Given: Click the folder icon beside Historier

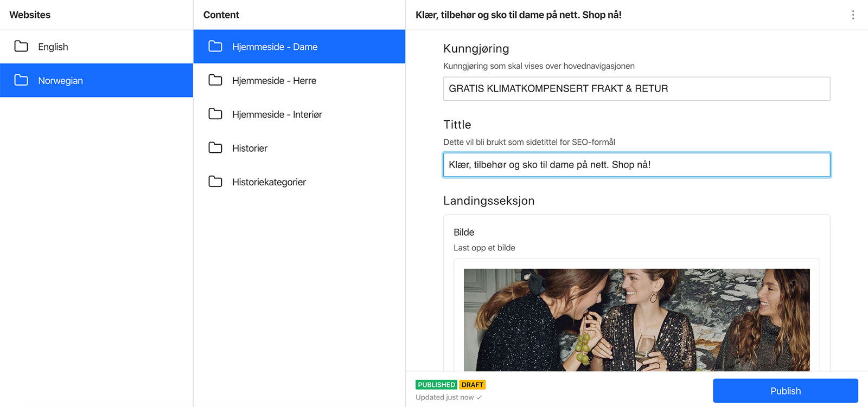Looking at the screenshot, I should click(215, 147).
